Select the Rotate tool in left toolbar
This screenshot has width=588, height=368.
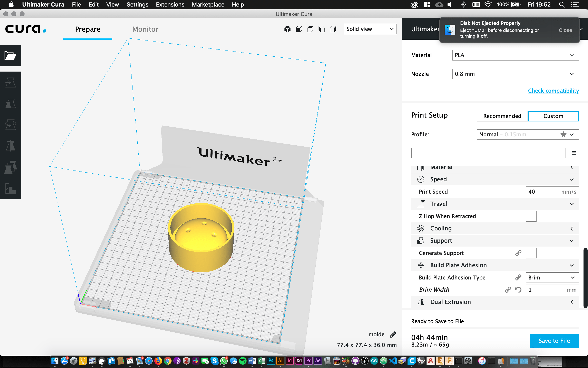click(x=10, y=125)
